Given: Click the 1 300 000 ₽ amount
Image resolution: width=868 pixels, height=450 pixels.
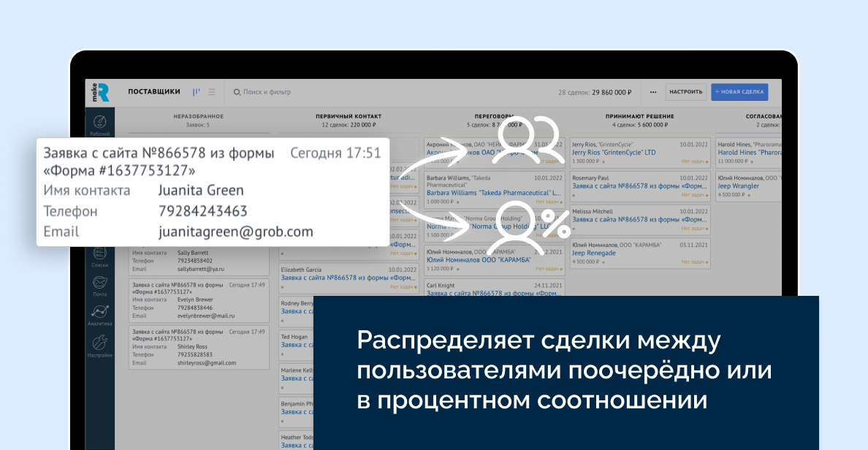Looking at the screenshot, I should coord(585,161).
